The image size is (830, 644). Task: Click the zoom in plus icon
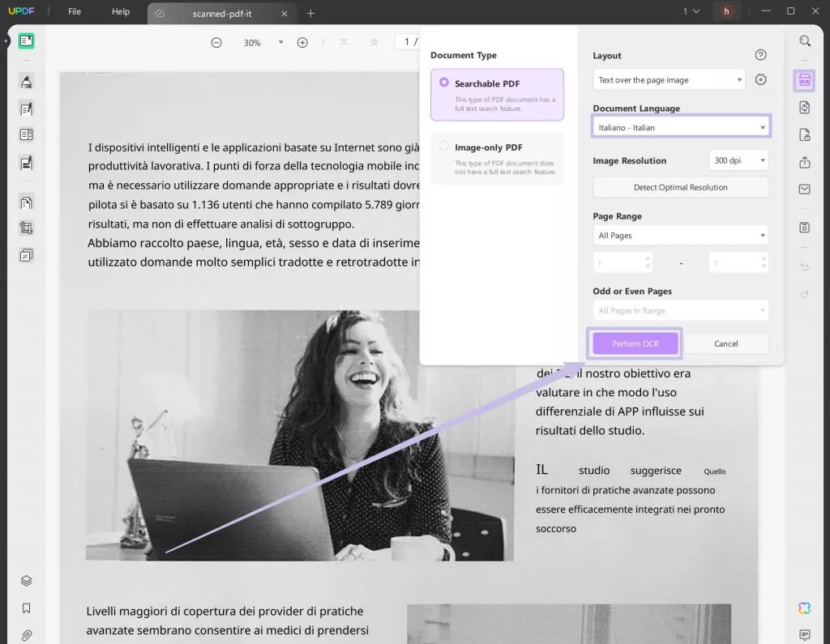[x=302, y=42]
